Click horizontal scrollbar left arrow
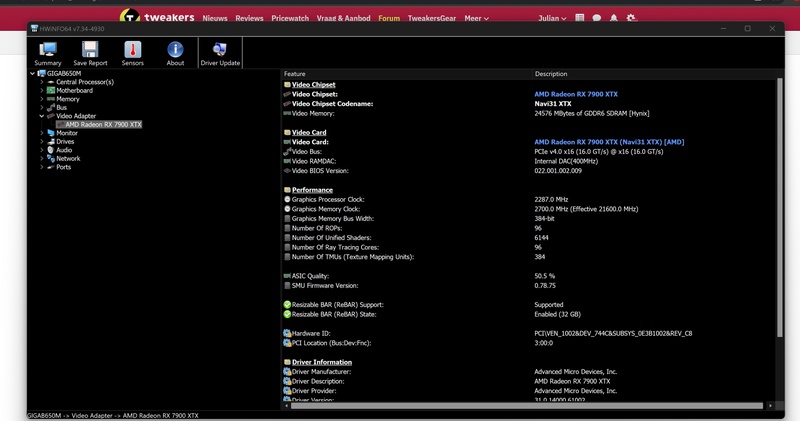 pyautogui.click(x=286, y=406)
